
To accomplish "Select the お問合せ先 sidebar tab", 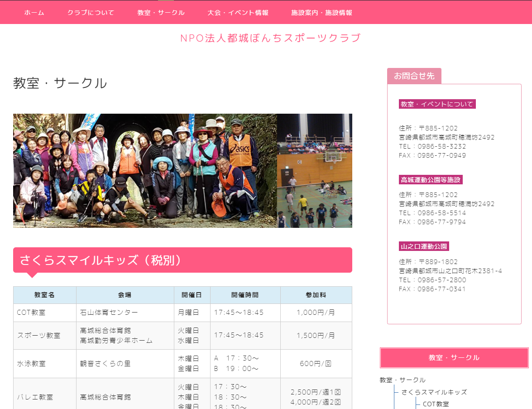I will [x=414, y=76].
